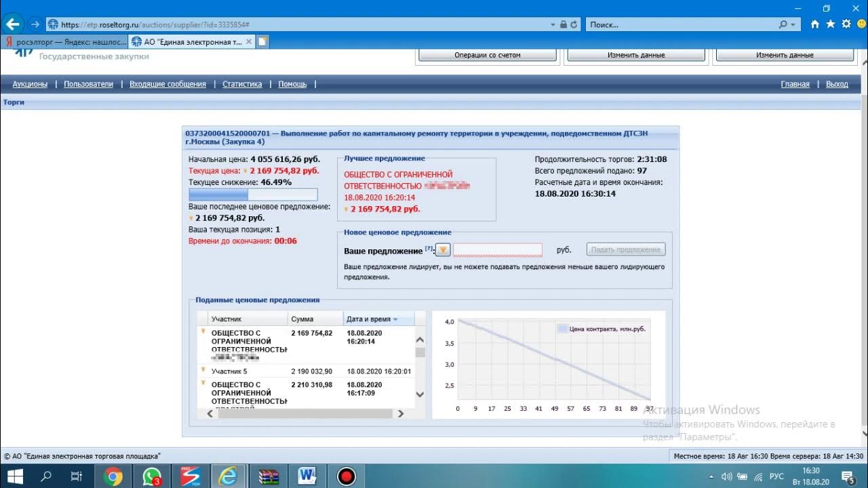The image size is (868, 488).
Task: Open the volume control in system tray
Action: point(726,476)
